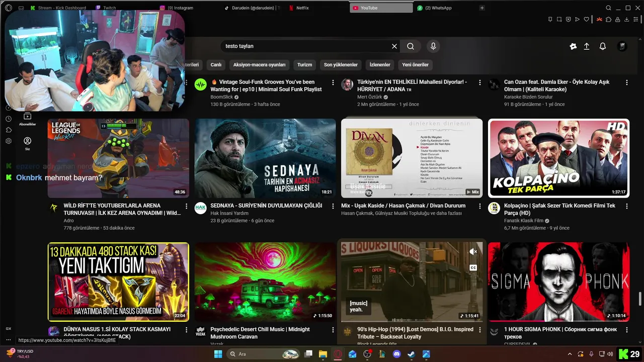Image resolution: width=644 pixels, height=362 pixels.
Task: Take a snapshot with Opera's capture icon
Action: (x=559, y=20)
